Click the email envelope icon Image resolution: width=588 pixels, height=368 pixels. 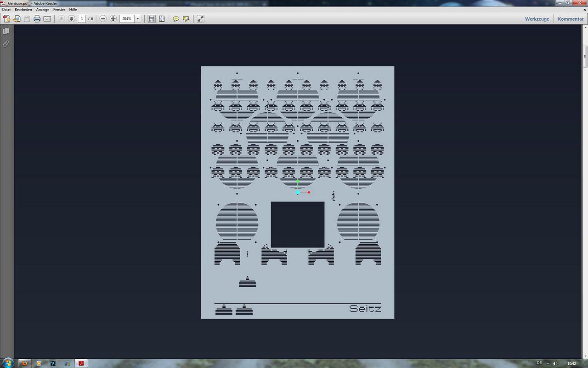coord(47,19)
